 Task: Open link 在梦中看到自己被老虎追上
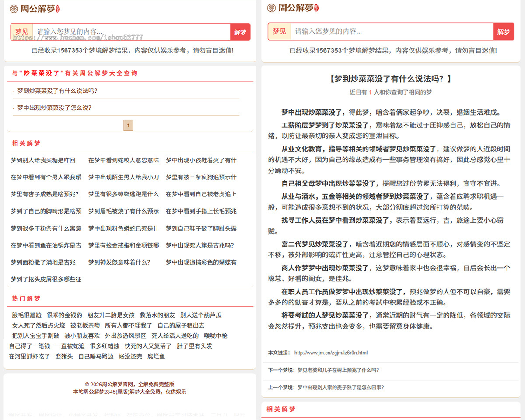pos(201,194)
